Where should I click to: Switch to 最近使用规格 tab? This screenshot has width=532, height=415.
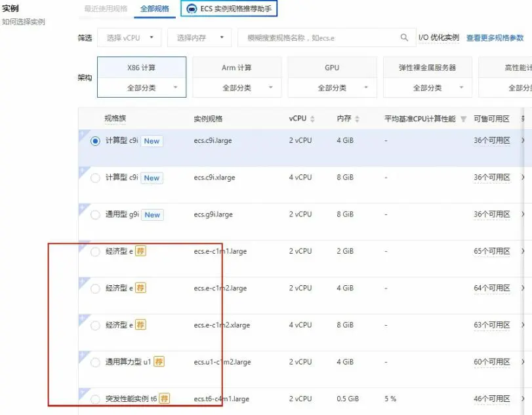[x=106, y=9]
